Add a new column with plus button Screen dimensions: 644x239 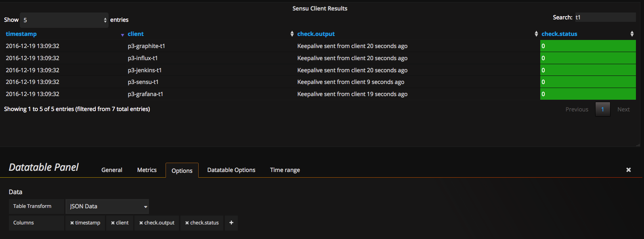coord(231,222)
